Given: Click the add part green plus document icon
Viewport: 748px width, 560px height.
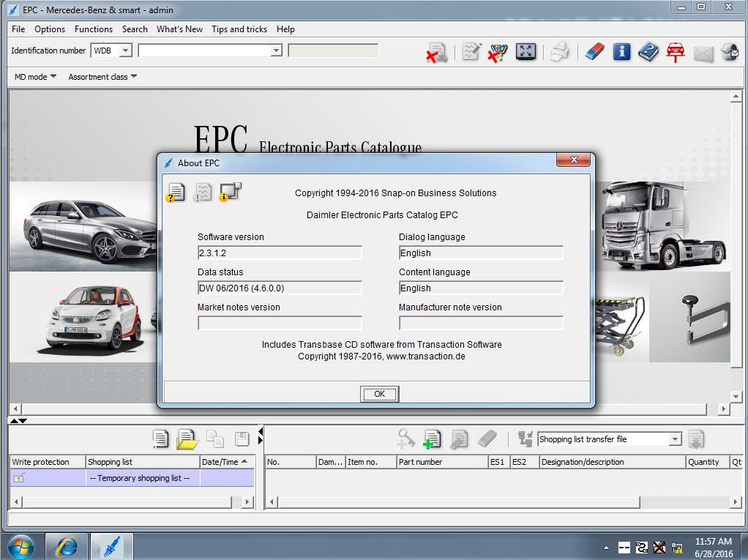Looking at the screenshot, I should coord(432,439).
